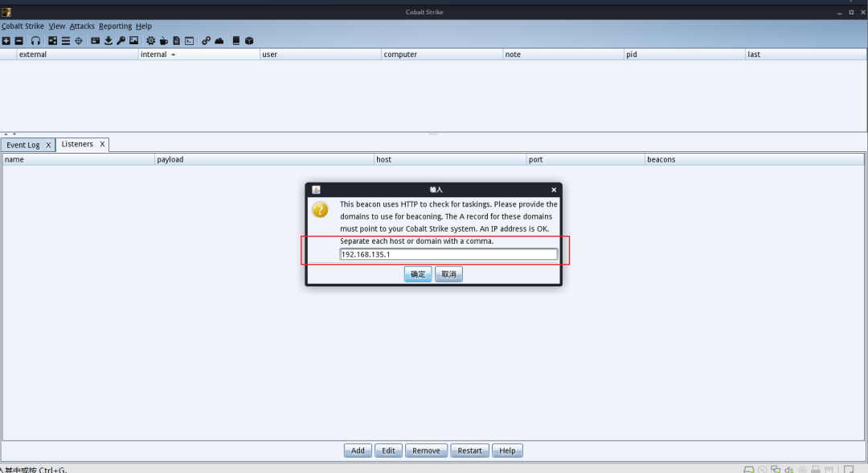The height and width of the screenshot is (473, 868).
Task: Click the chain link Host File icon
Action: (206, 41)
